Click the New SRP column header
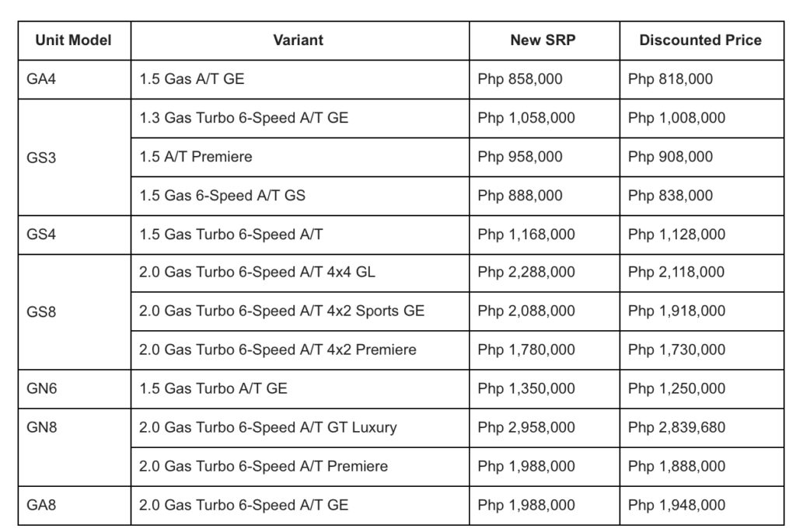 [x=544, y=40]
